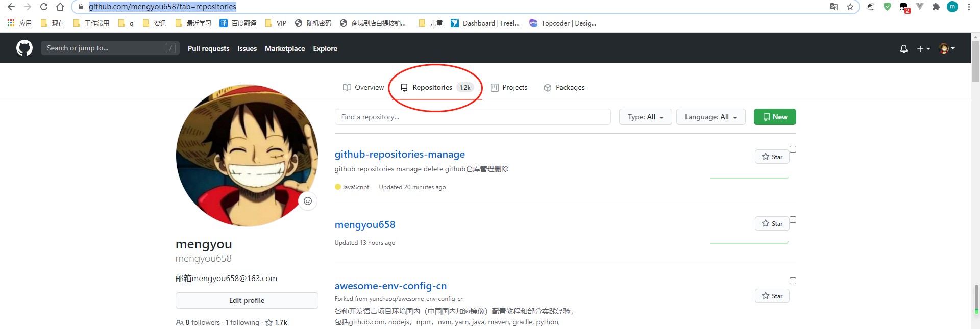Click the browser forward arrow
The width and height of the screenshot is (980, 329).
tap(28, 7)
